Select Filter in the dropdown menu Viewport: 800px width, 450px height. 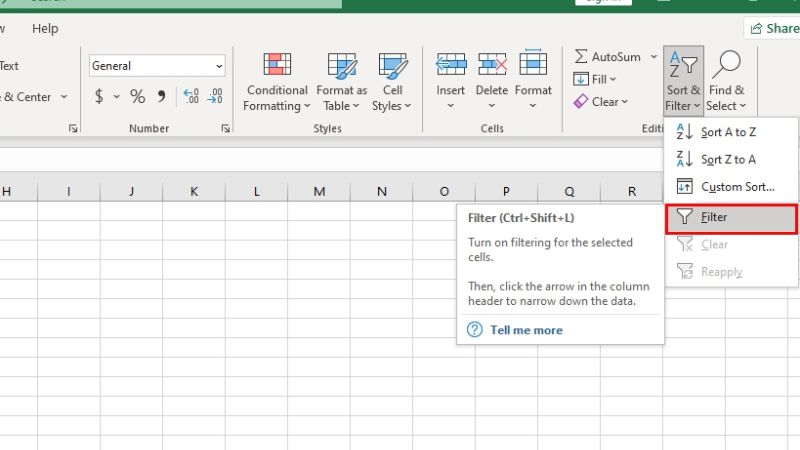click(731, 217)
